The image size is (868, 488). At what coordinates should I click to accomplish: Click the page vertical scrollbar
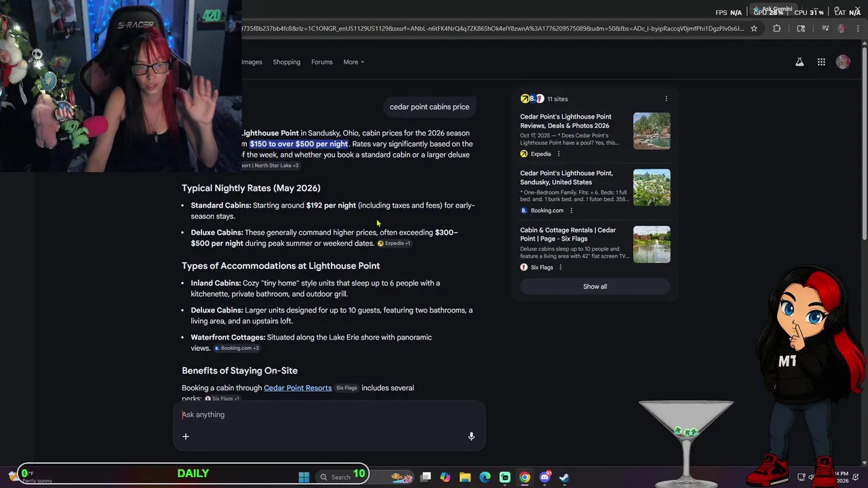[864, 142]
